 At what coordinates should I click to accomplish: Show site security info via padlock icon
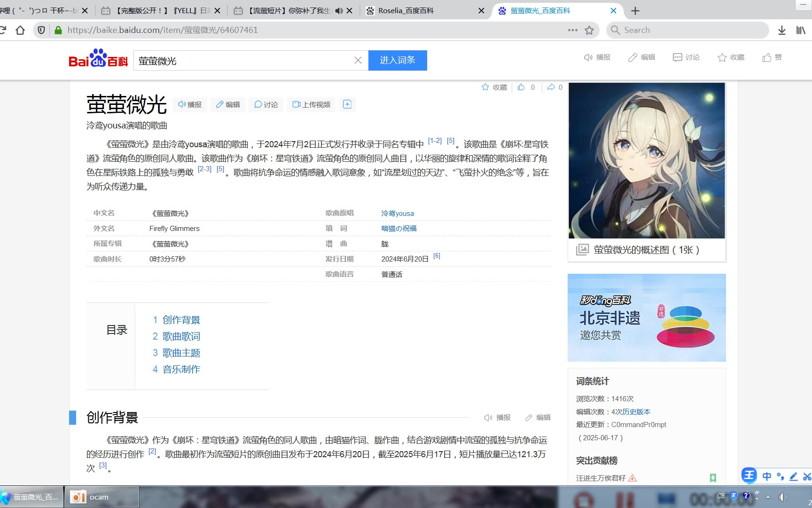click(x=58, y=30)
